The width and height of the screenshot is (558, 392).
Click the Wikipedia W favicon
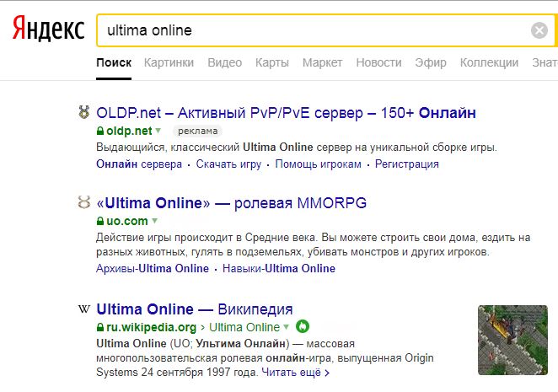(83, 309)
